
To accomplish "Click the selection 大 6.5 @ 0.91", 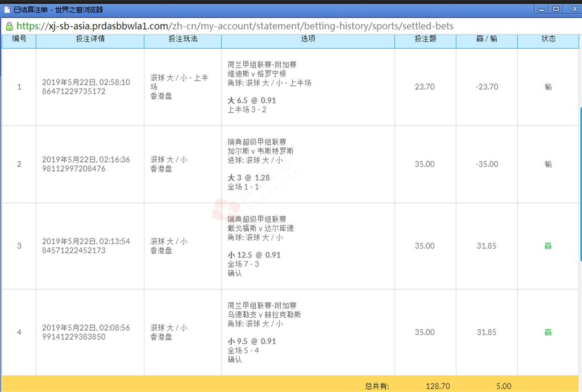I will pos(252,101).
